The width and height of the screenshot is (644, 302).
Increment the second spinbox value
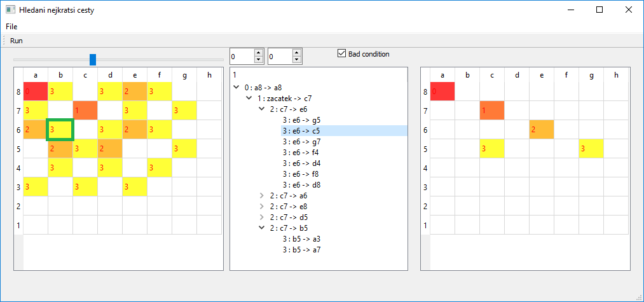[x=296, y=52]
